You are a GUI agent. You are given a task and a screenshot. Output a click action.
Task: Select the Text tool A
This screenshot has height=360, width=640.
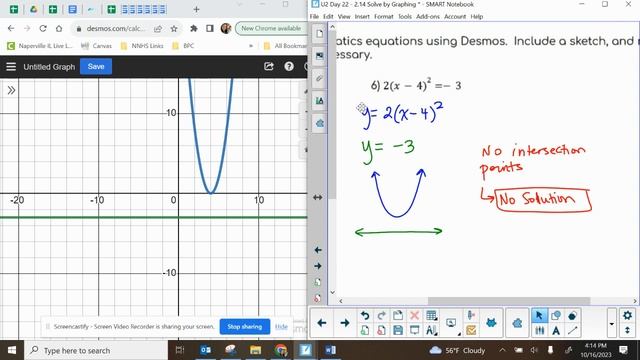[556, 331]
